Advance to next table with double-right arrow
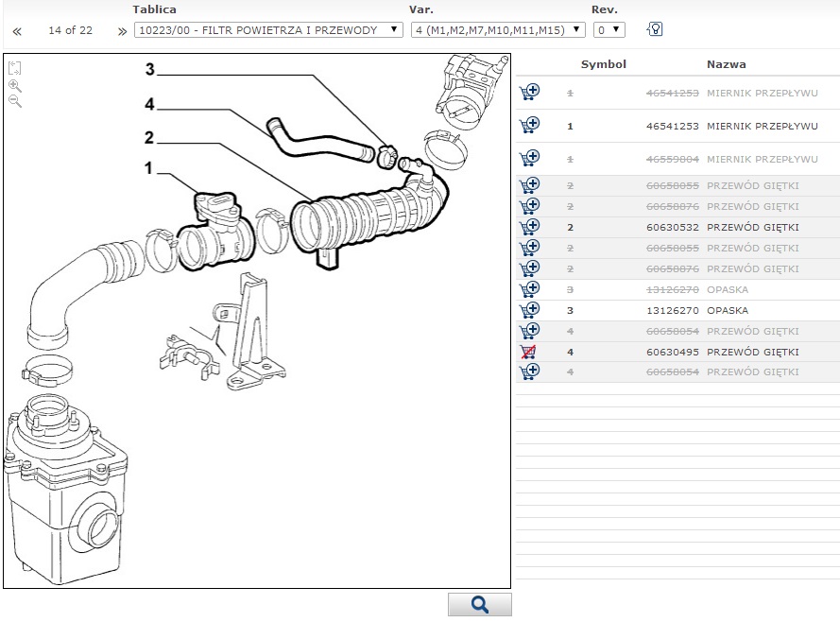 122,31
